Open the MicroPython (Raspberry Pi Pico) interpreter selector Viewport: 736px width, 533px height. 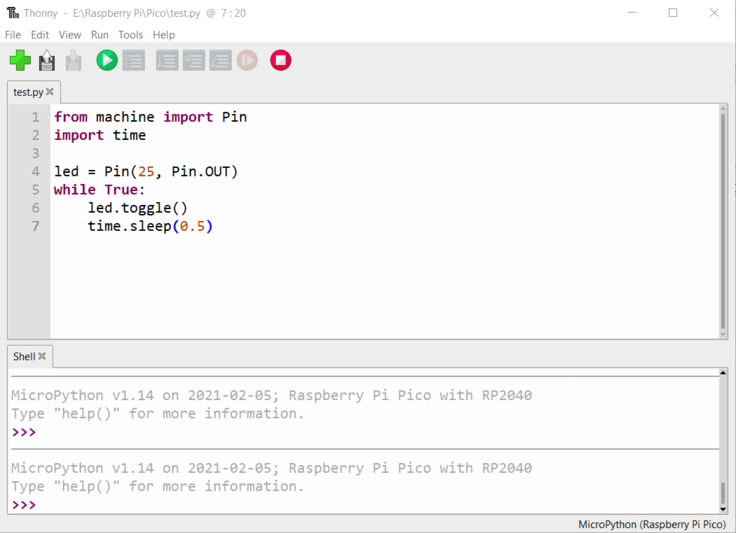point(651,525)
